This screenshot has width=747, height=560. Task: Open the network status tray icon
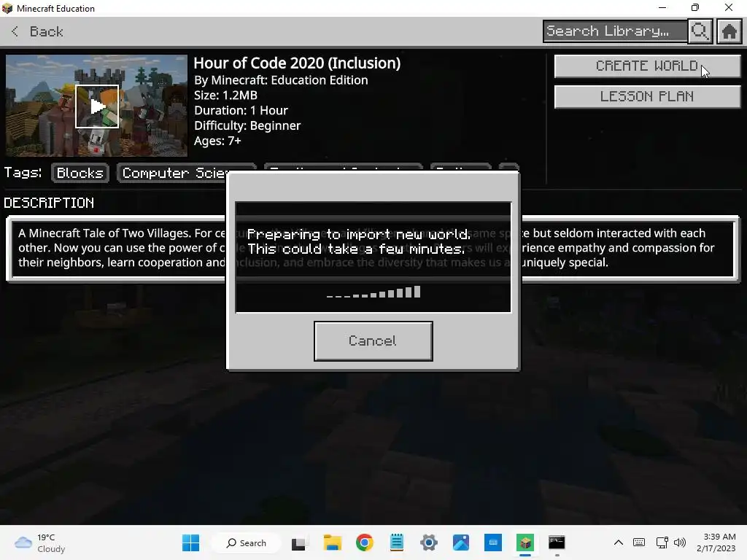[662, 542]
